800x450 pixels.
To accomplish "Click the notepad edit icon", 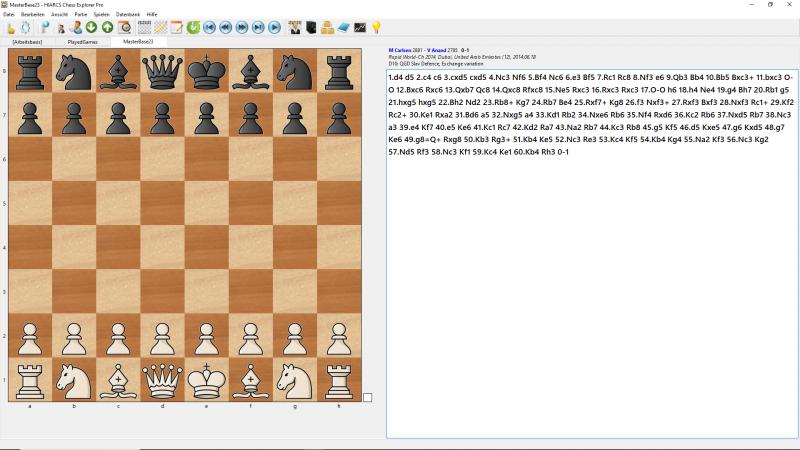I will click(176, 27).
